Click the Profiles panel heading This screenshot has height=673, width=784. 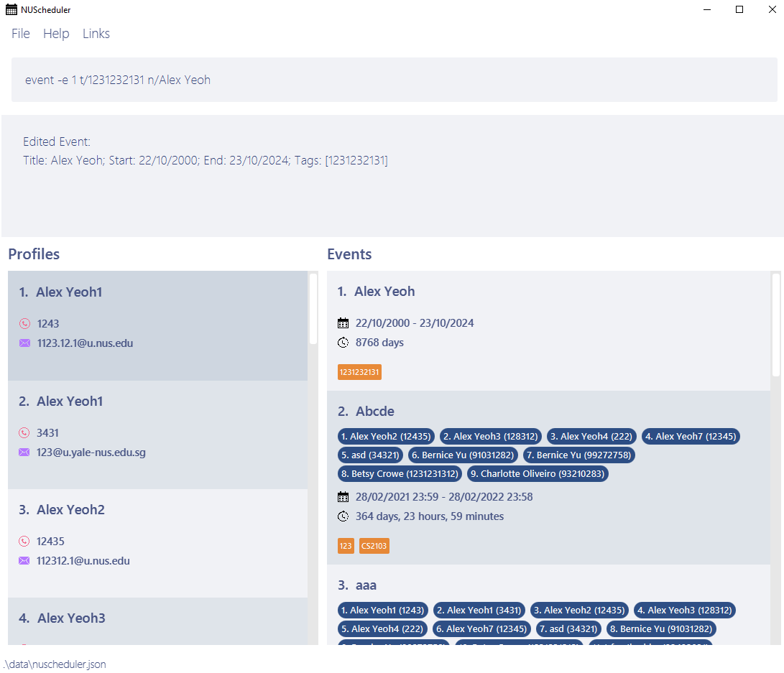pyautogui.click(x=34, y=254)
